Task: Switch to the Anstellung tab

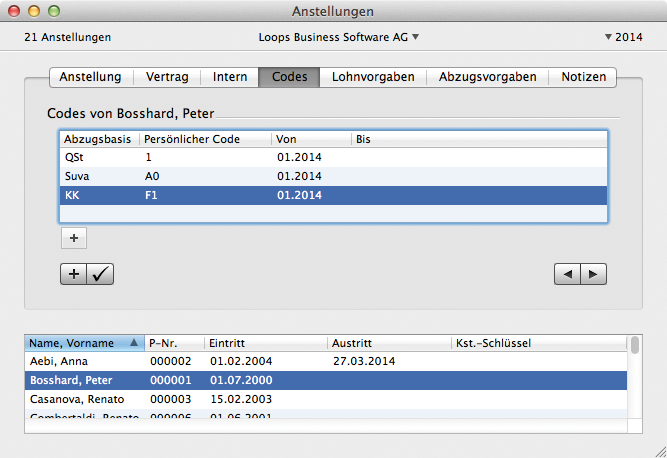Action: [90, 77]
